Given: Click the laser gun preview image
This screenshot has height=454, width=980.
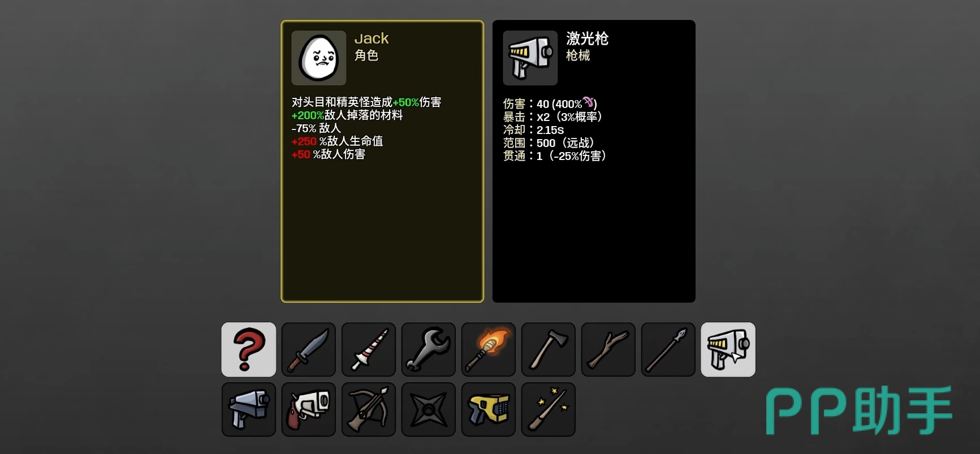Looking at the screenshot, I should coord(530,58).
